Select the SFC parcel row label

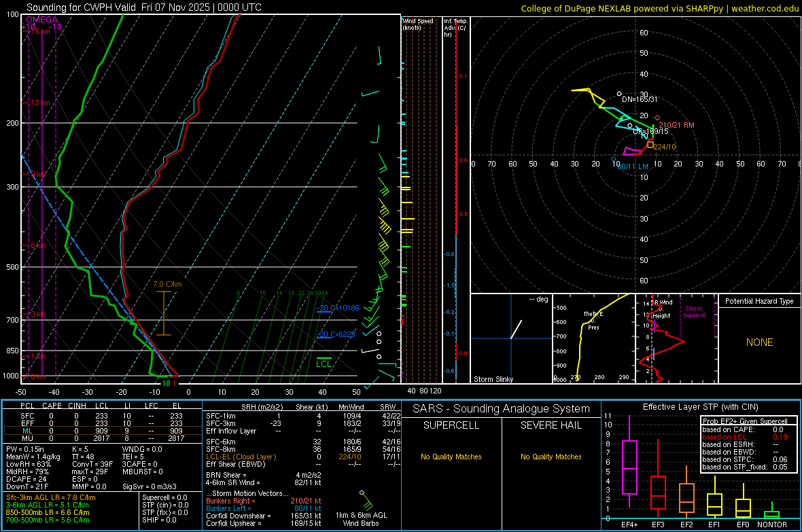27,416
